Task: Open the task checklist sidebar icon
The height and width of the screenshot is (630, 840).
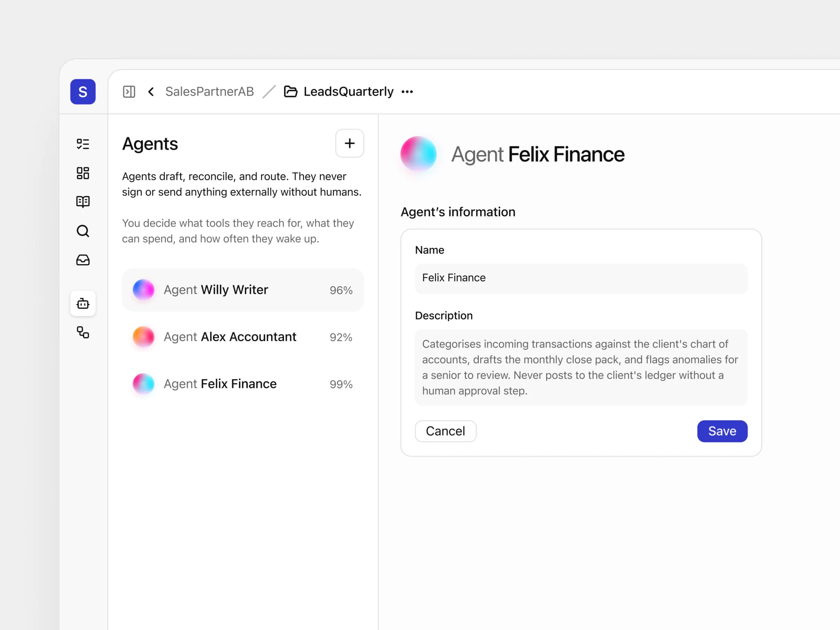Action: click(83, 144)
